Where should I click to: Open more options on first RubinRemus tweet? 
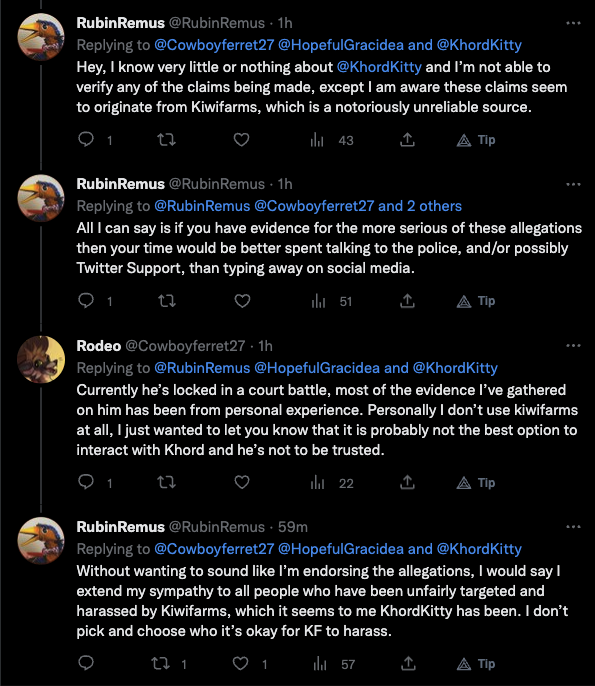click(573, 23)
